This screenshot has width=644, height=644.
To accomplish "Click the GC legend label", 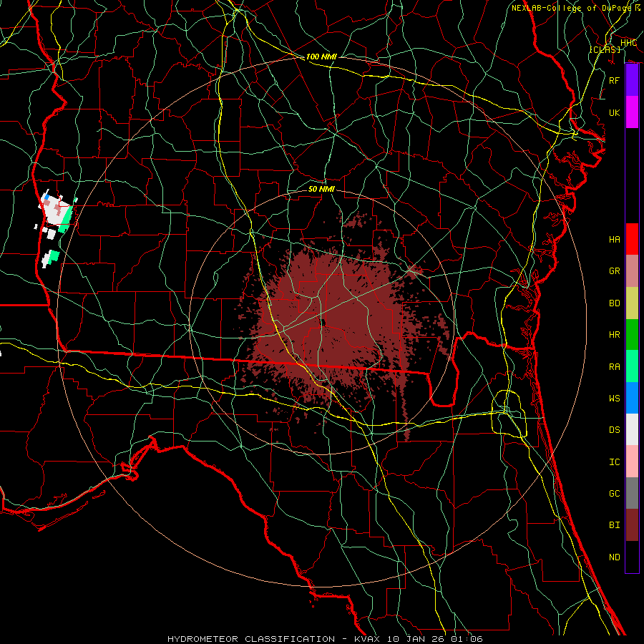I will pos(614,494).
